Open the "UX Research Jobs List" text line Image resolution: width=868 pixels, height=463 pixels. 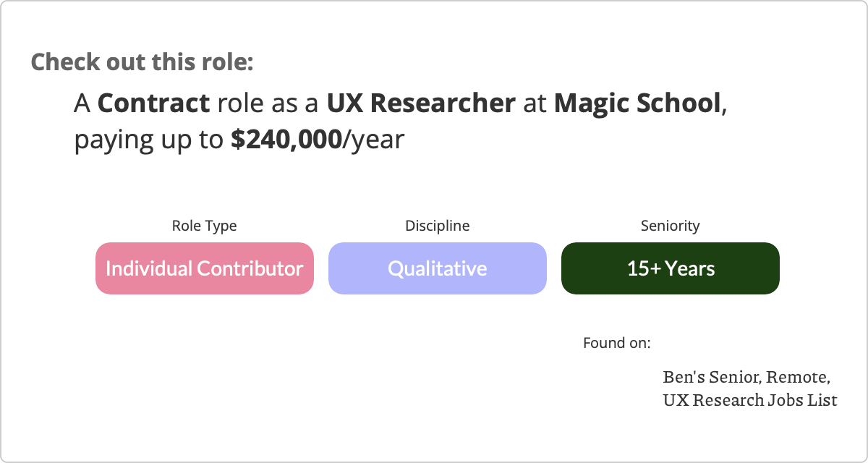[749, 399]
